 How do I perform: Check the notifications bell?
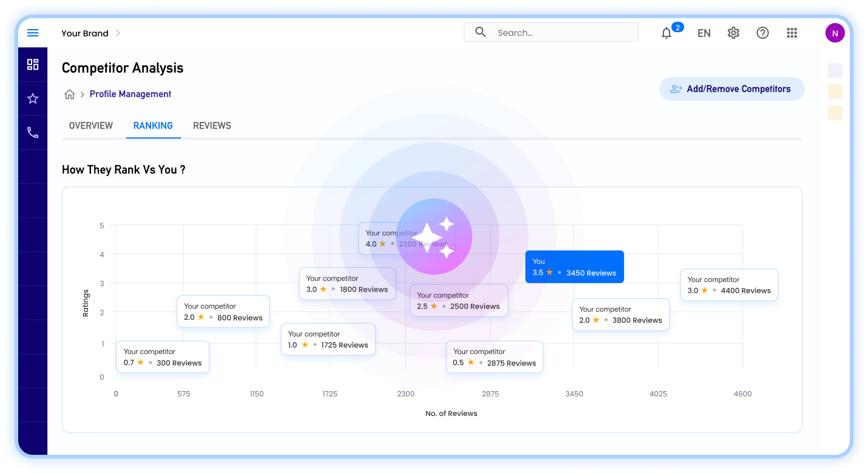(x=666, y=33)
